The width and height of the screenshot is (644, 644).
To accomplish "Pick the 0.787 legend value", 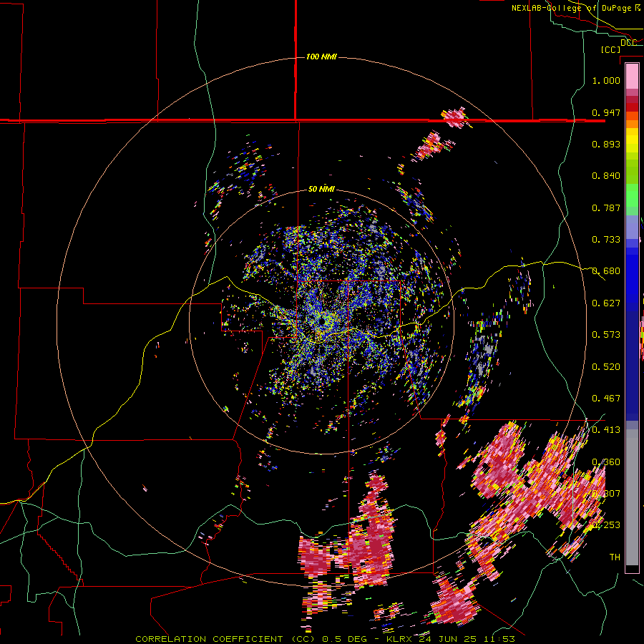I will click(x=606, y=208).
